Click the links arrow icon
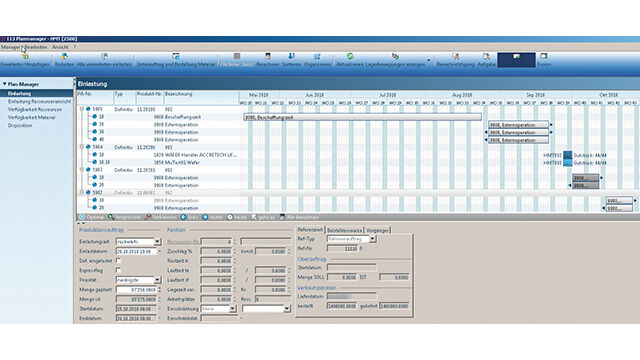The width and height of the screenshot is (640, 360). (x=183, y=218)
